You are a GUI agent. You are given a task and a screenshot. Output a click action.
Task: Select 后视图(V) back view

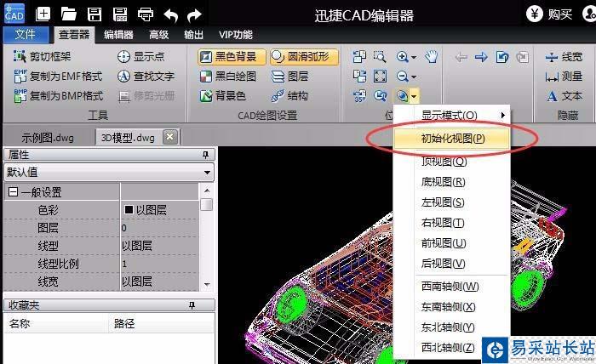click(452, 263)
